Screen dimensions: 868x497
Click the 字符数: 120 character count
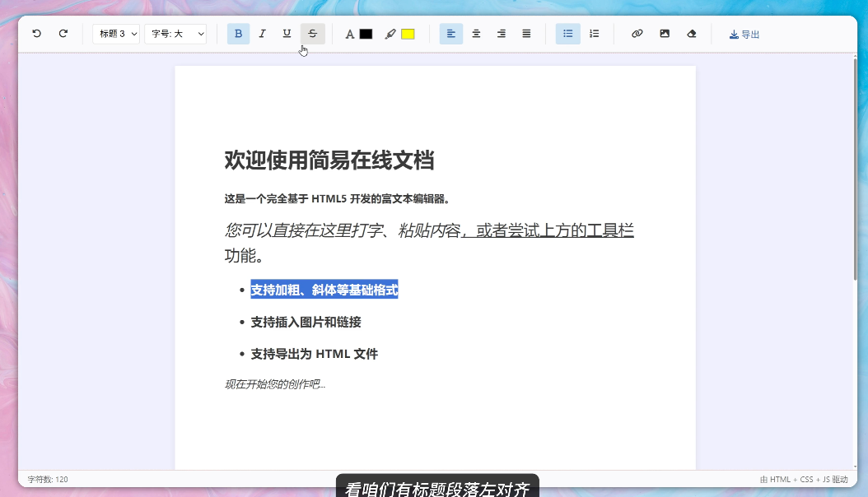[x=48, y=480]
